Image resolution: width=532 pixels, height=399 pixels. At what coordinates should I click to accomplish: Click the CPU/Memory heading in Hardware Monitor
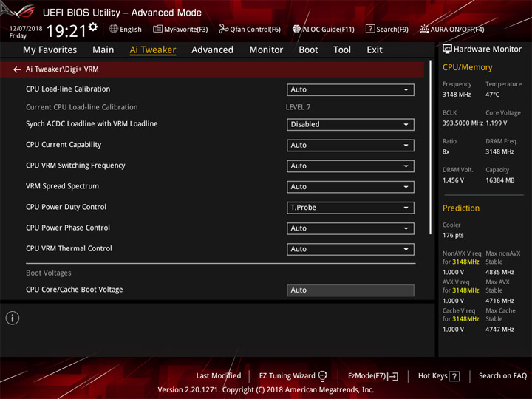click(467, 67)
